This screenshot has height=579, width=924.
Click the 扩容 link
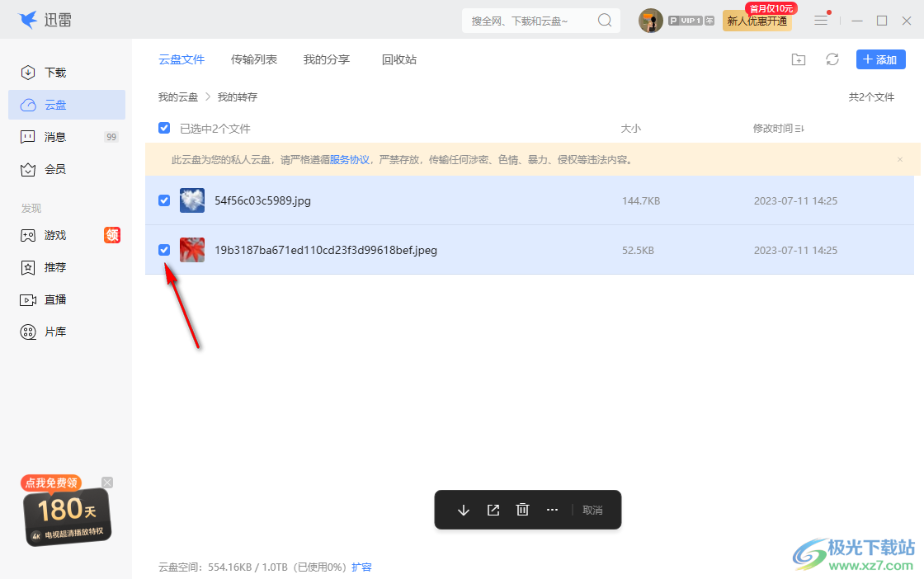click(x=362, y=567)
